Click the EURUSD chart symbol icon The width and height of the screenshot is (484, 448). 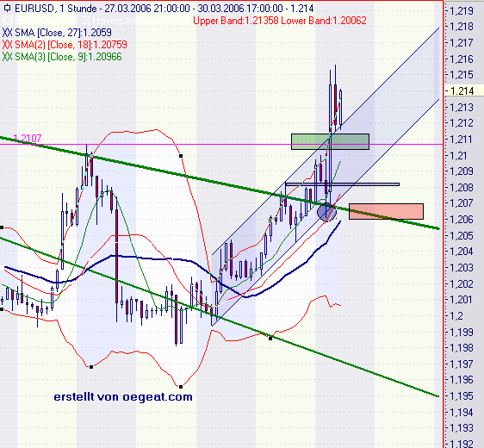pyautogui.click(x=7, y=8)
